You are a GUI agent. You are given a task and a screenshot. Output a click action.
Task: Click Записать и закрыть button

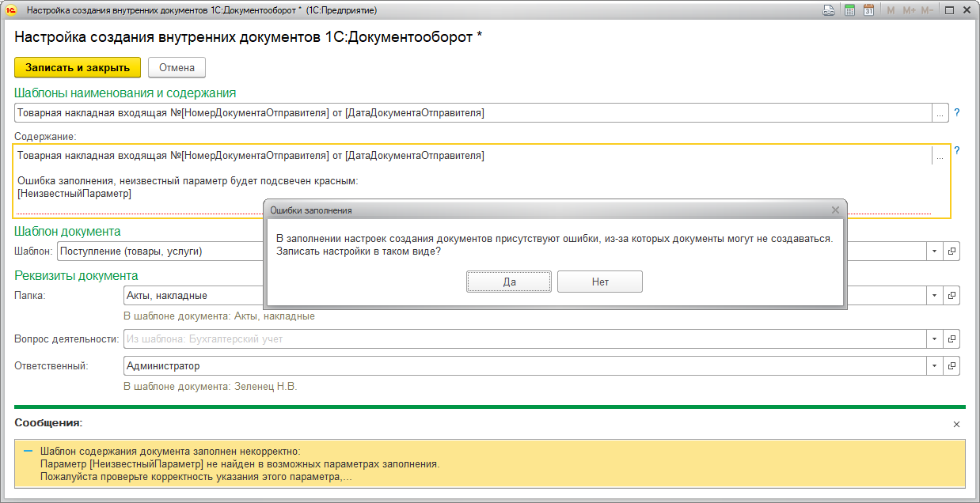coord(78,67)
